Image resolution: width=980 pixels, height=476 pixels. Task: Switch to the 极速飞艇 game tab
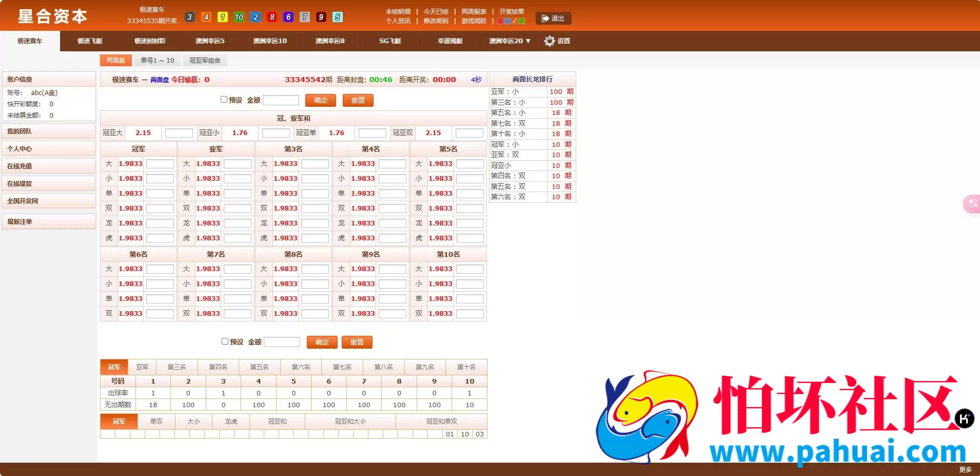[x=90, y=41]
